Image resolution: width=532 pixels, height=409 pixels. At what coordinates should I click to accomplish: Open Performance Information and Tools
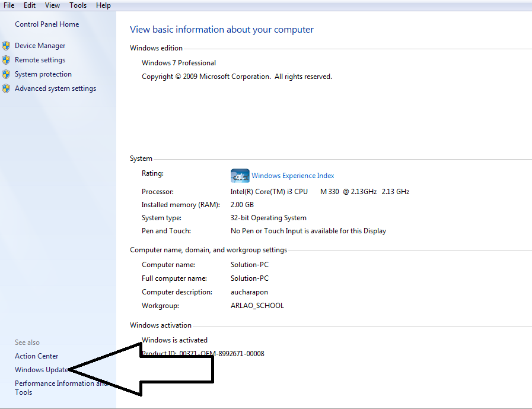(x=61, y=388)
